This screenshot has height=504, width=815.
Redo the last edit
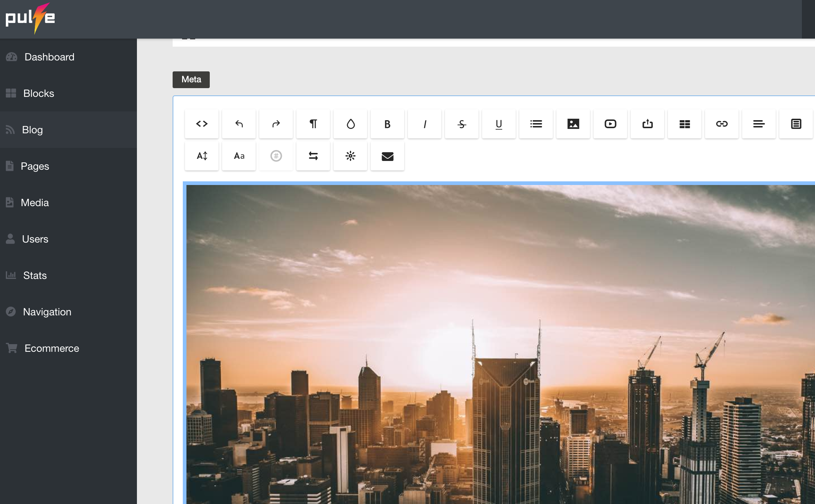(276, 124)
